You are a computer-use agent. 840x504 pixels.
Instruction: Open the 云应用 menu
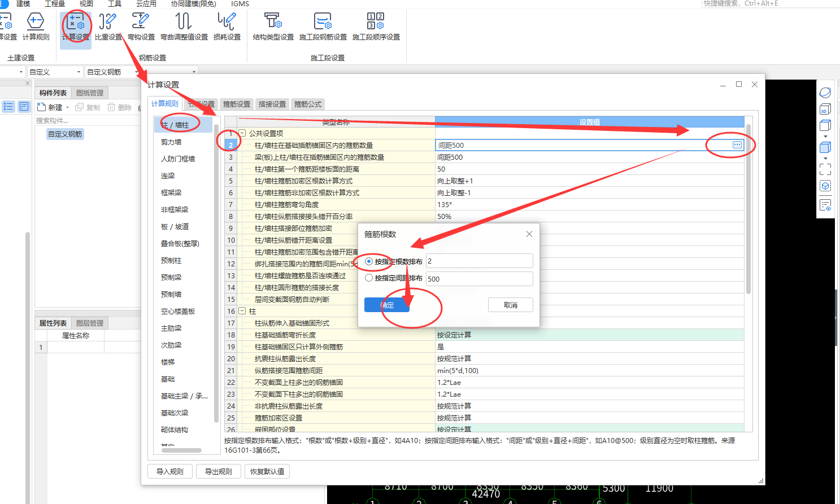pyautogui.click(x=146, y=4)
